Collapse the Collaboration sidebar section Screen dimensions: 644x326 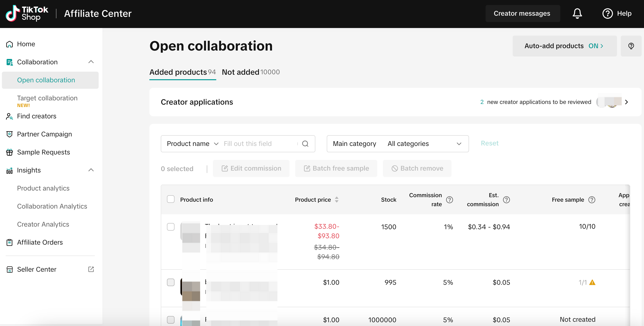(91, 62)
